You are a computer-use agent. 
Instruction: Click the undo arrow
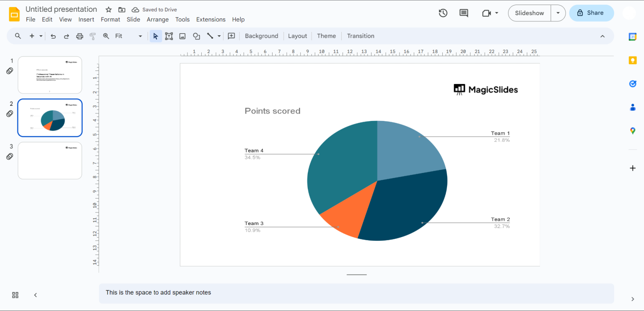click(53, 36)
